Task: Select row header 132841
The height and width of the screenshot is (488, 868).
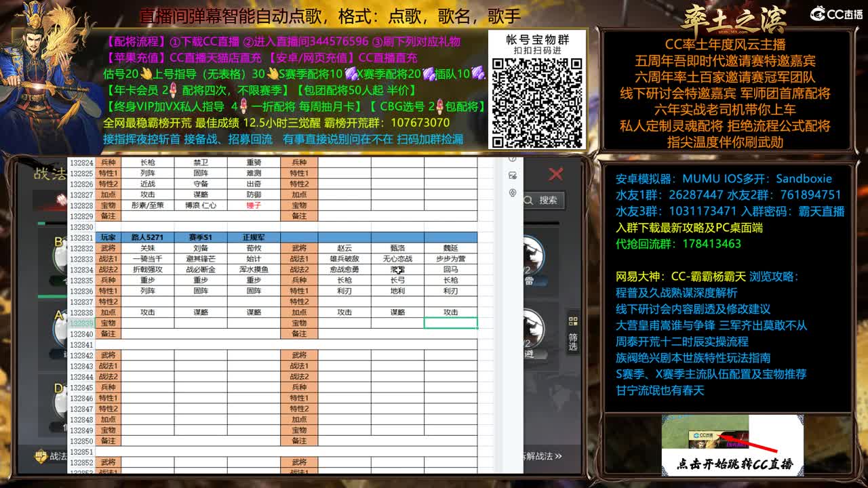Action: [81, 344]
